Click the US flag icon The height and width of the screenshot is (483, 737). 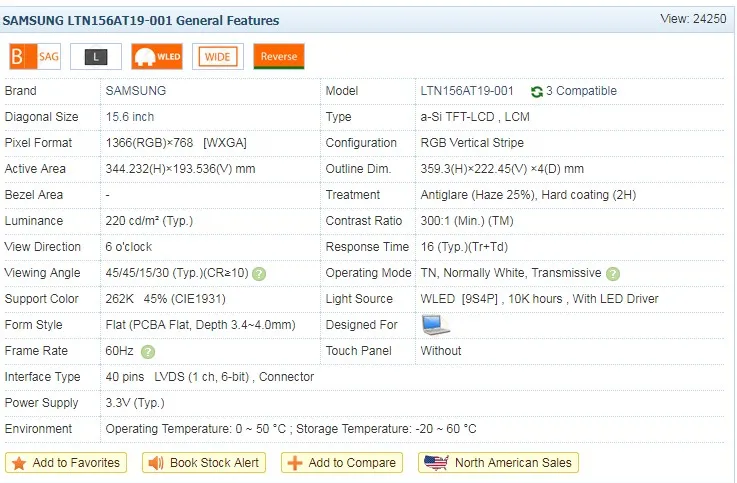pos(436,463)
